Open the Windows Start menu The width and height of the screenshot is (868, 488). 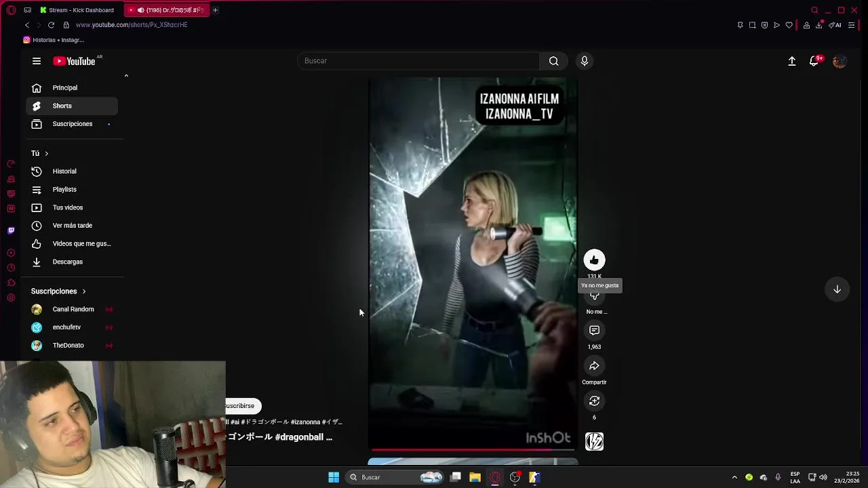coord(334,477)
